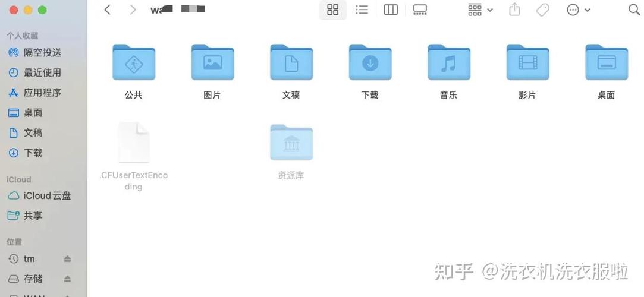Click the 个人收藏 section header
The width and height of the screenshot is (644, 297).
click(x=22, y=36)
